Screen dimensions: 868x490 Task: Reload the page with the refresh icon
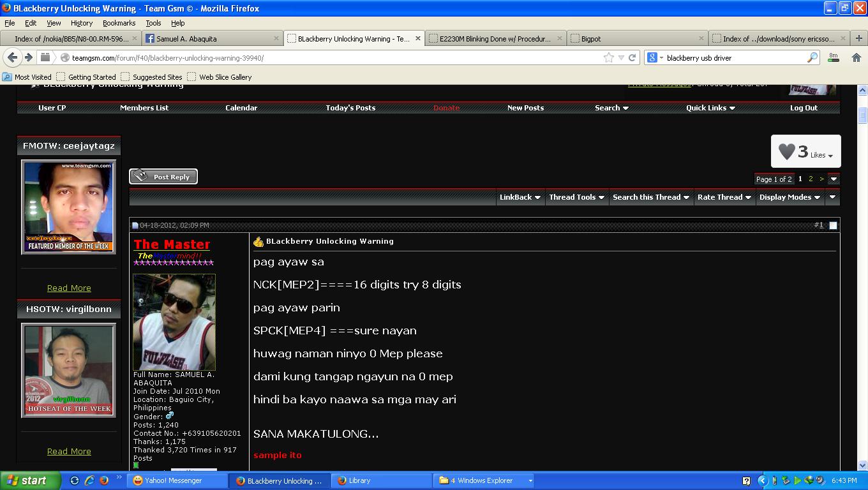tap(632, 57)
